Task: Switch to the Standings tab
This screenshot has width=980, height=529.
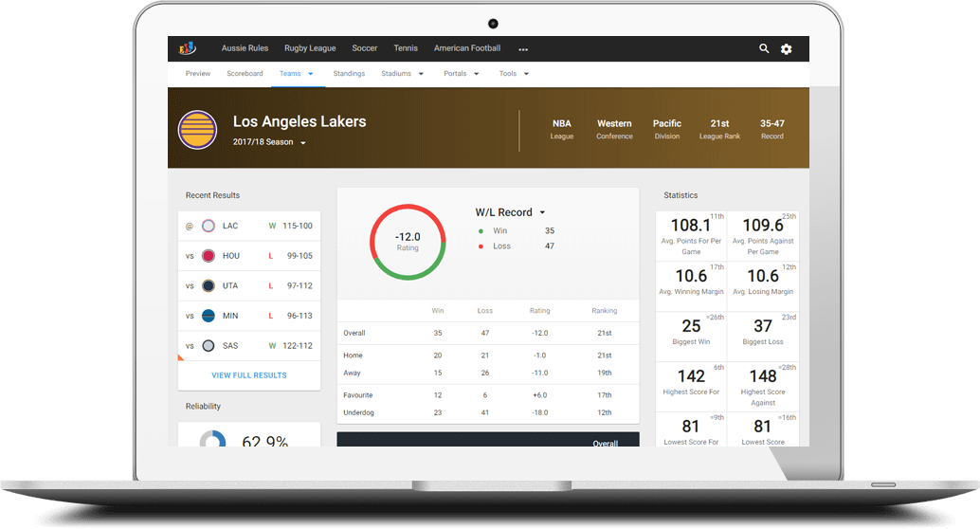Action: tap(349, 73)
